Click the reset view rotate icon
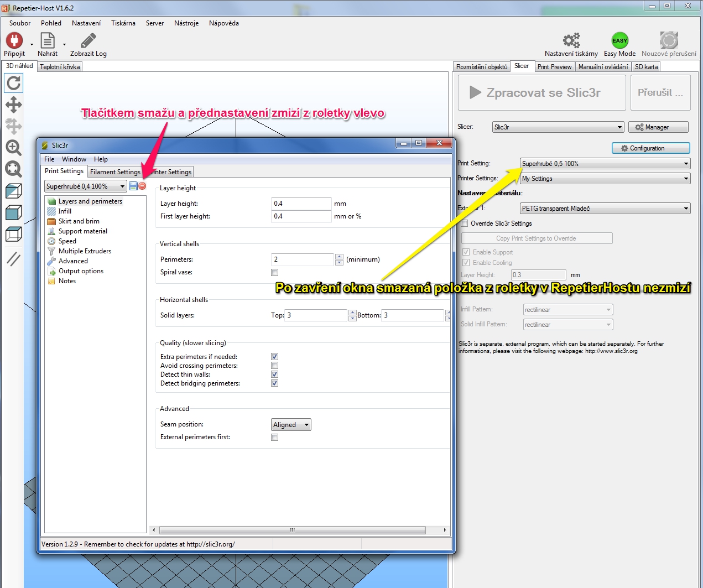703x588 pixels. coord(13,84)
